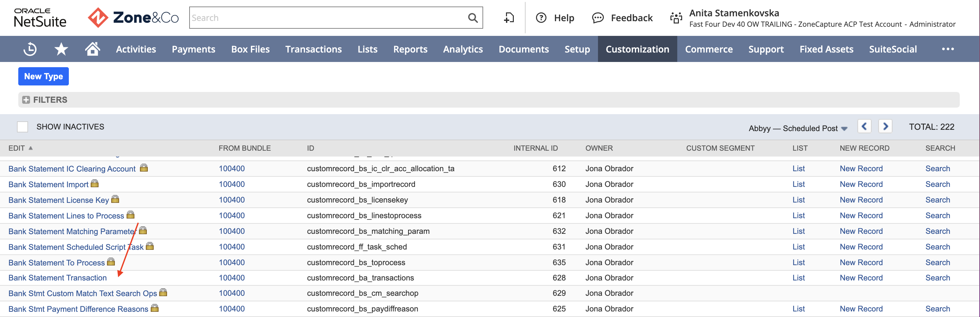Open the Bank Statement Transaction record type
This screenshot has width=980, height=317.
57,278
